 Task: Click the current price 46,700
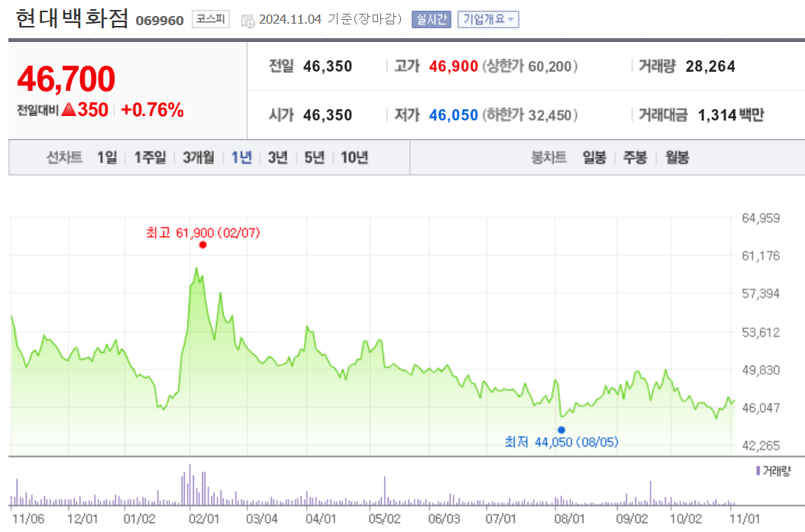point(66,79)
